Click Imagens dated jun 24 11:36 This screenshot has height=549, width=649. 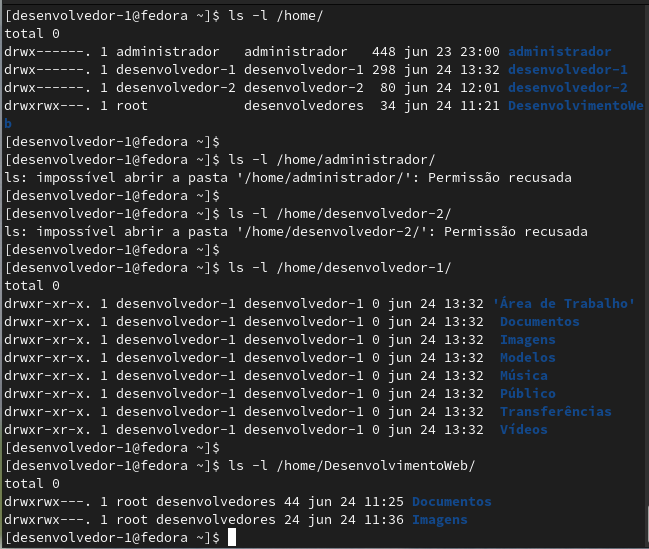[x=440, y=520]
